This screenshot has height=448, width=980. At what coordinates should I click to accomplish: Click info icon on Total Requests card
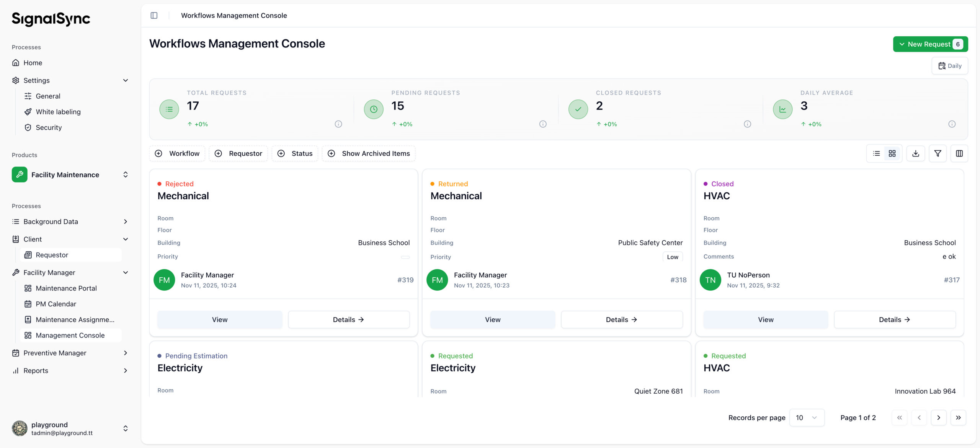pos(338,124)
